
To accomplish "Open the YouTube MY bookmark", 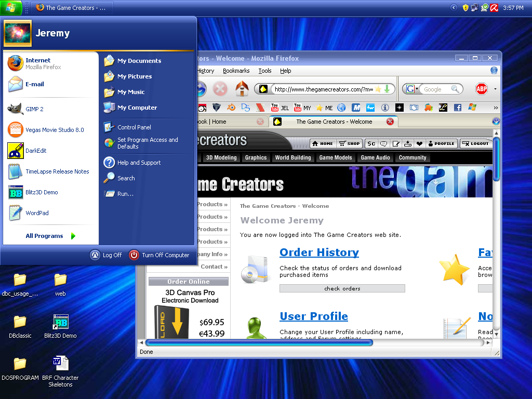I will 302,108.
